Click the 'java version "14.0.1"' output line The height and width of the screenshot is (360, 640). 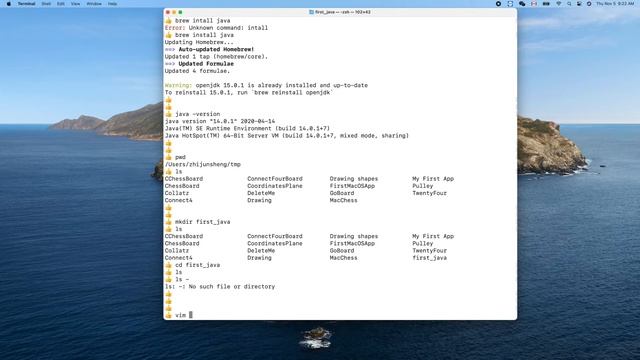[220, 121]
